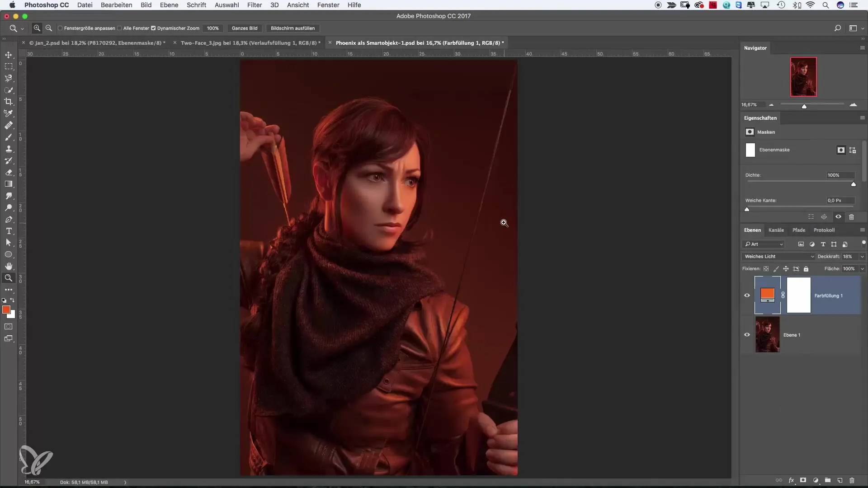Switch to the Protokoll tab
The height and width of the screenshot is (488, 868).
click(x=824, y=230)
